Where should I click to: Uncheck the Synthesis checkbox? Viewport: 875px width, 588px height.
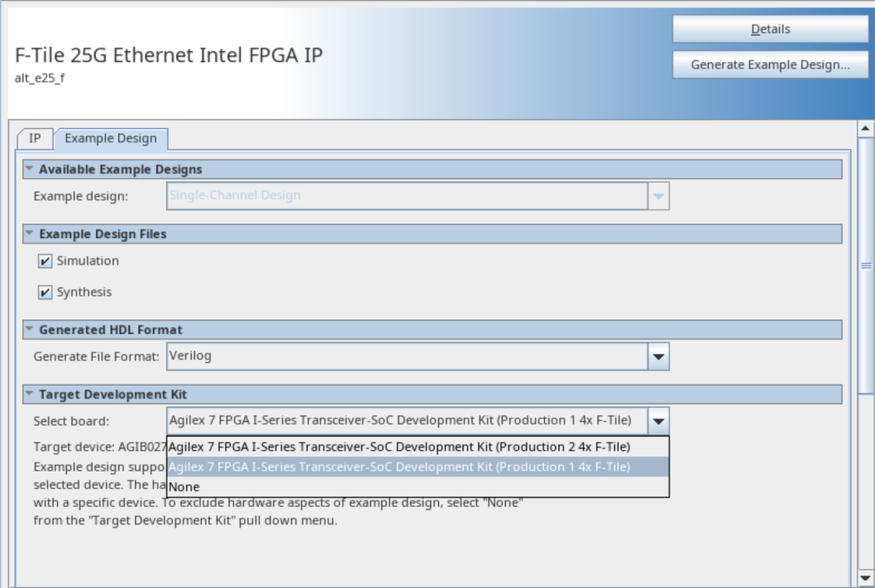point(45,292)
